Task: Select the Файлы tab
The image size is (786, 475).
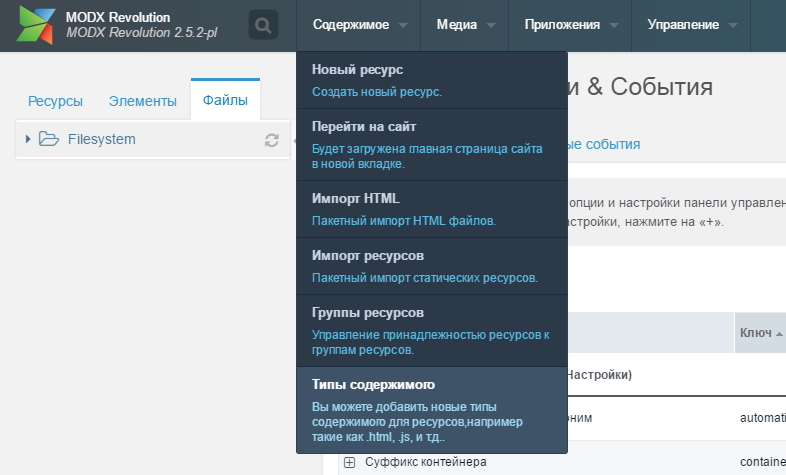Action: (x=225, y=100)
